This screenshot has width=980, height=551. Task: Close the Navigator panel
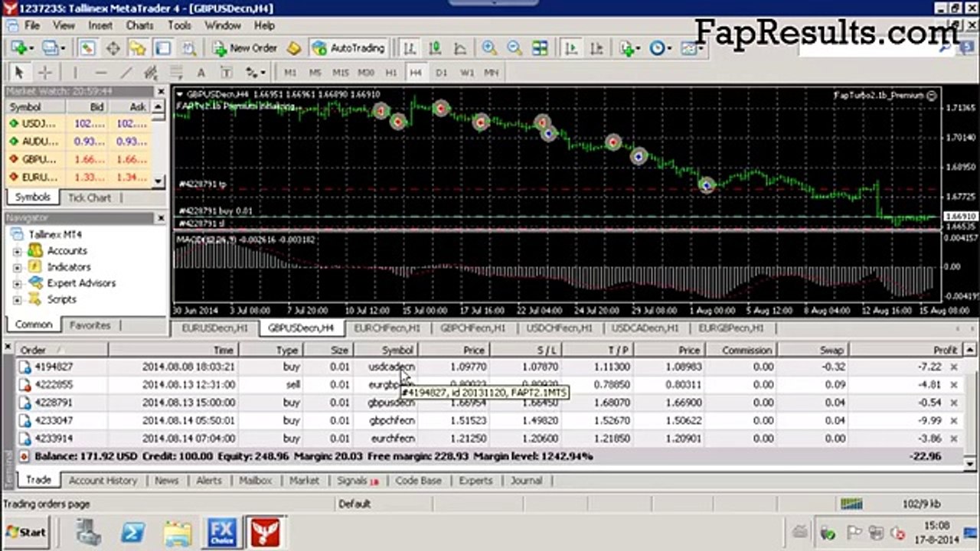tap(161, 218)
